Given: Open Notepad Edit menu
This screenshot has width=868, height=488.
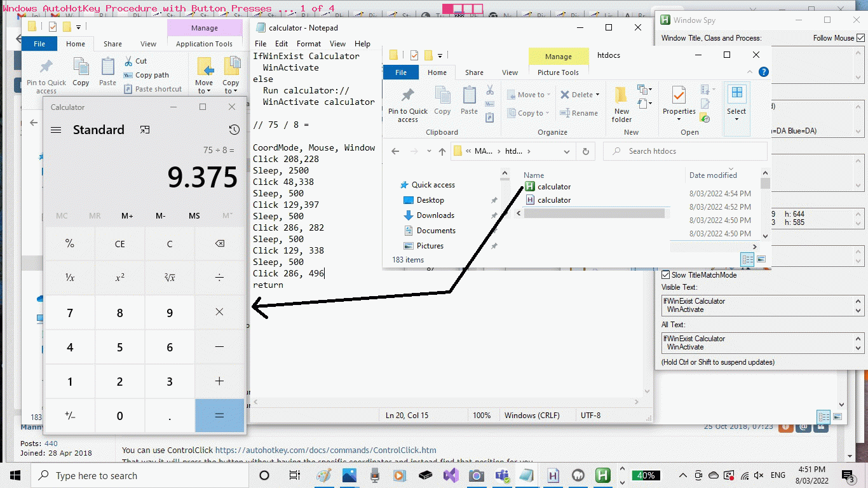Looking at the screenshot, I should tap(281, 44).
